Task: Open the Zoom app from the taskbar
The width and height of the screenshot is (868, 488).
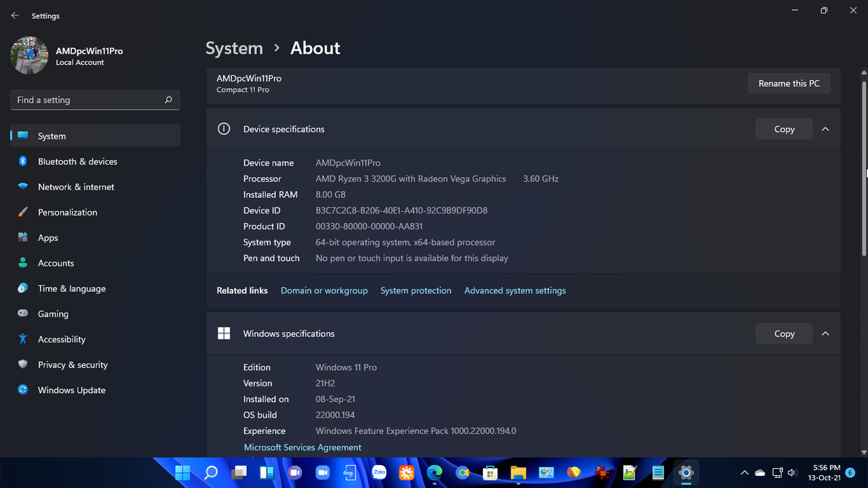Action: 322,472
